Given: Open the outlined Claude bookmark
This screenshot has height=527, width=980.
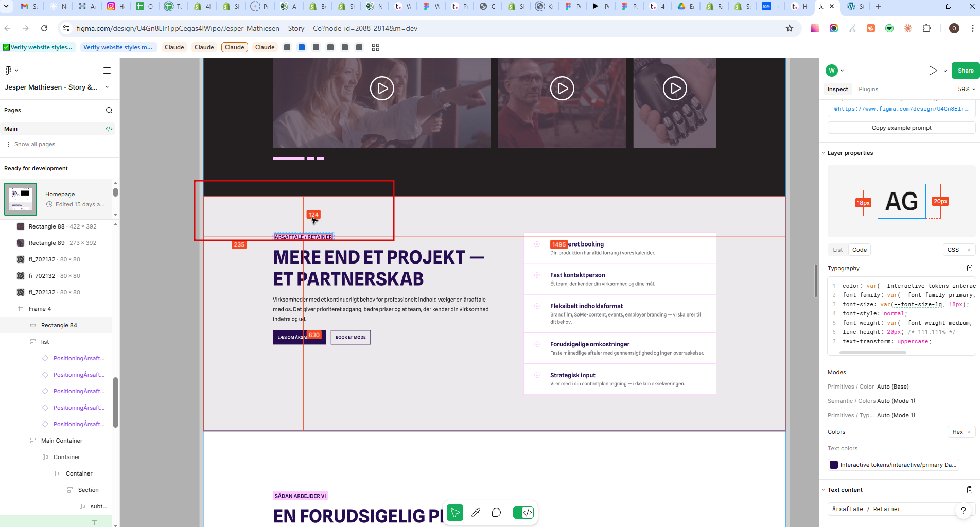Looking at the screenshot, I should [235, 47].
